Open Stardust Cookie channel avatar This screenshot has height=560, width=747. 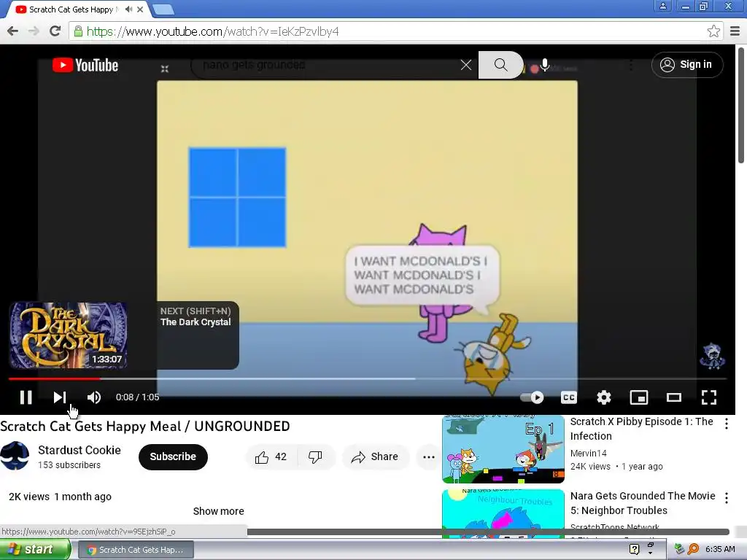(x=15, y=456)
